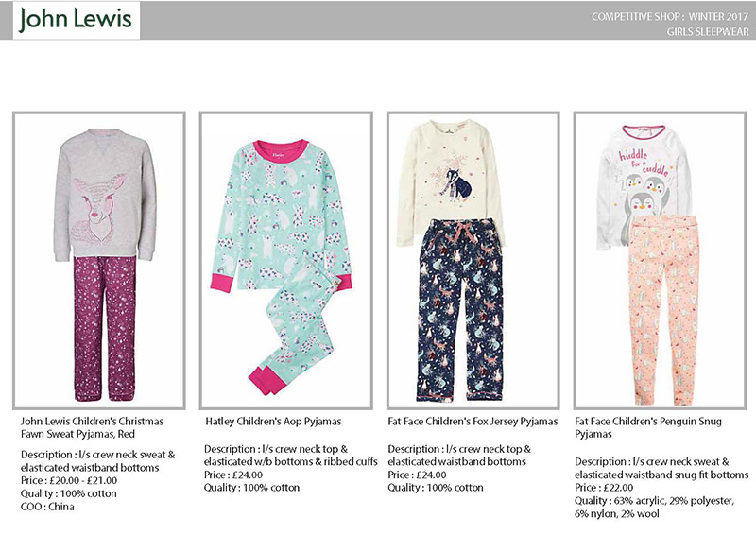The height and width of the screenshot is (535, 756).
Task: Click the red star print trousers
Action: coord(105,329)
